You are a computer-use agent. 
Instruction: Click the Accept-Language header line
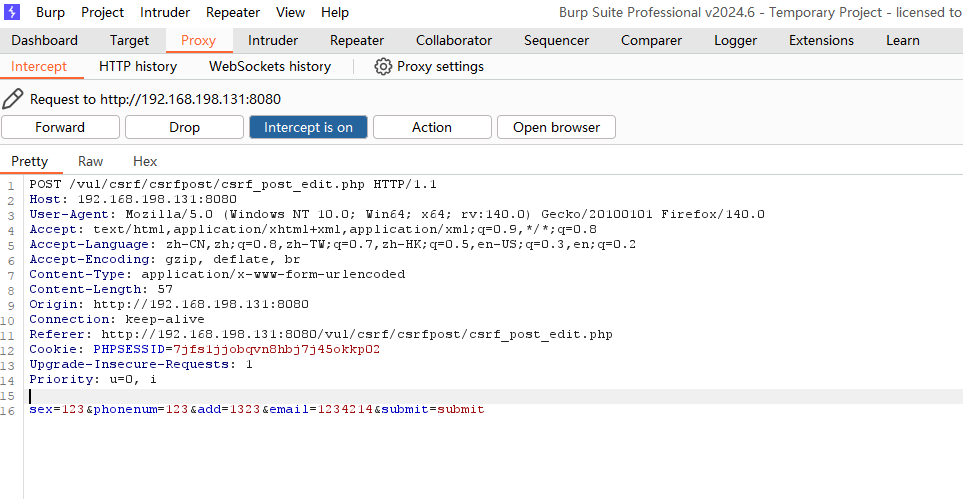(x=332, y=245)
